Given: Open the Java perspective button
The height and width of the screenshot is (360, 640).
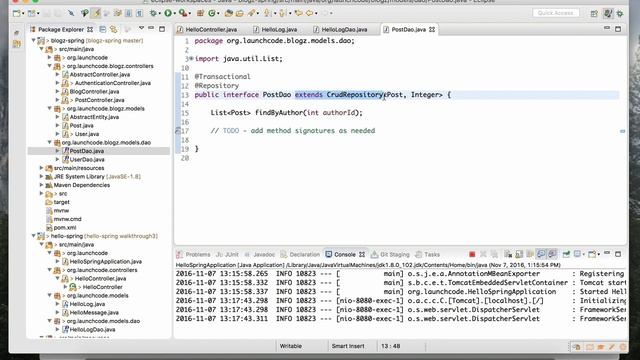Looking at the screenshot, I should (x=608, y=13).
